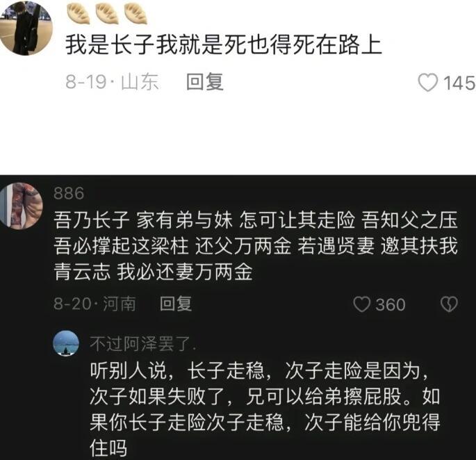Tap the 8-19·山东 timestamp label
The width and height of the screenshot is (476, 460).
(x=112, y=82)
